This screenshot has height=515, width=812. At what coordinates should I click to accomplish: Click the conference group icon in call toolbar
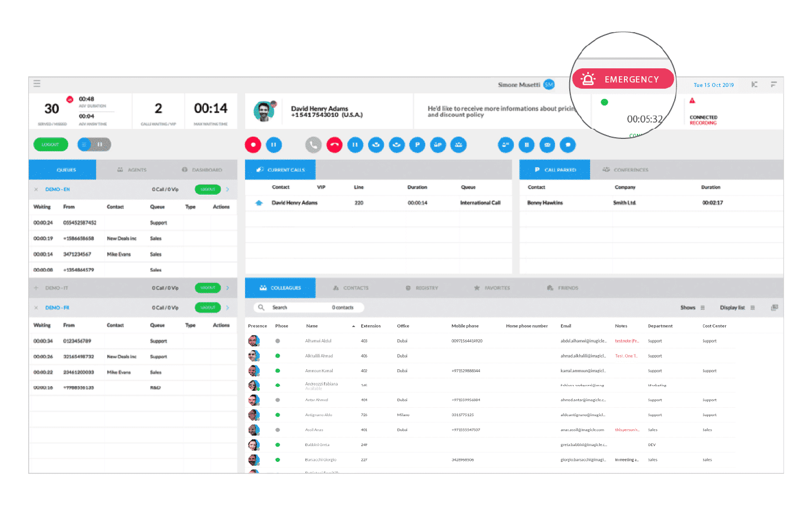459,145
